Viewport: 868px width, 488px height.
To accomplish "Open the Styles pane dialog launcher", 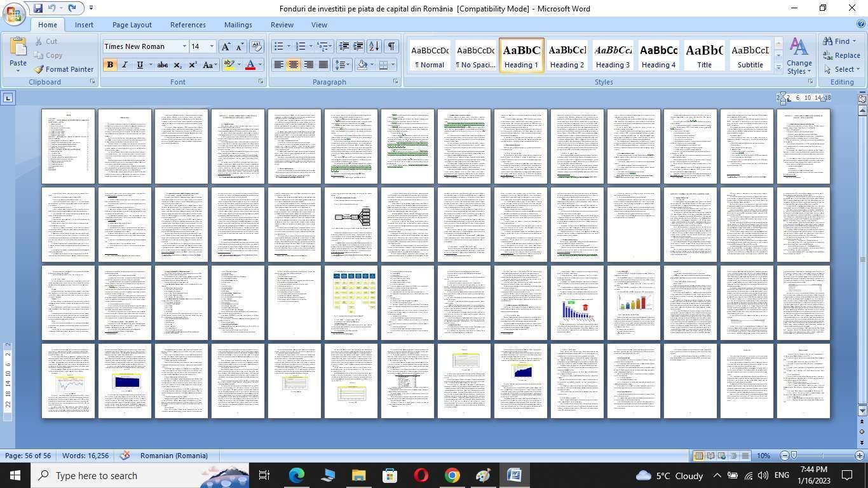I will tap(810, 82).
